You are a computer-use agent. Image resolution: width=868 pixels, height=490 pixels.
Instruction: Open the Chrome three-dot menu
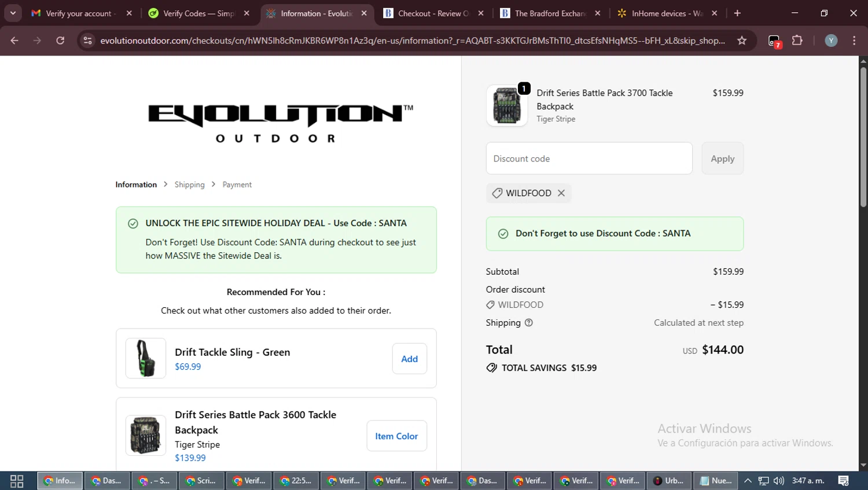point(854,40)
